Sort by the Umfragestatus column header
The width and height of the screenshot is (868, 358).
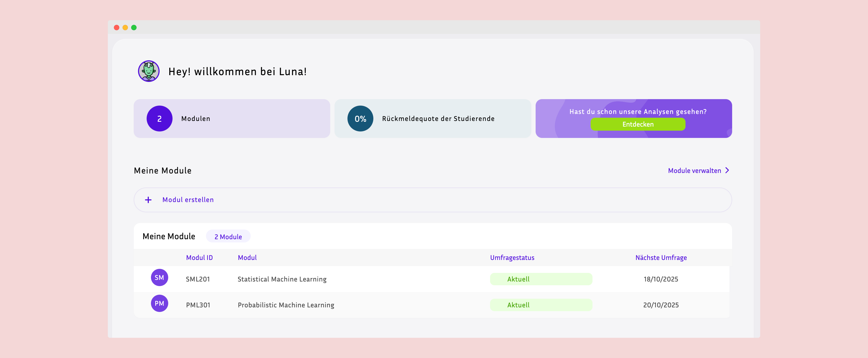512,258
